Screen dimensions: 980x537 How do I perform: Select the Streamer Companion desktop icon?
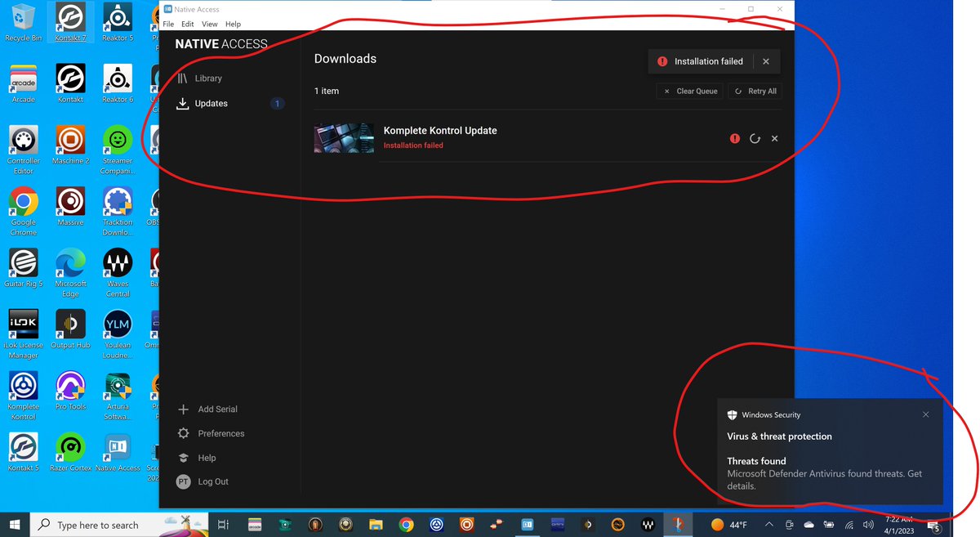pyautogui.click(x=118, y=150)
